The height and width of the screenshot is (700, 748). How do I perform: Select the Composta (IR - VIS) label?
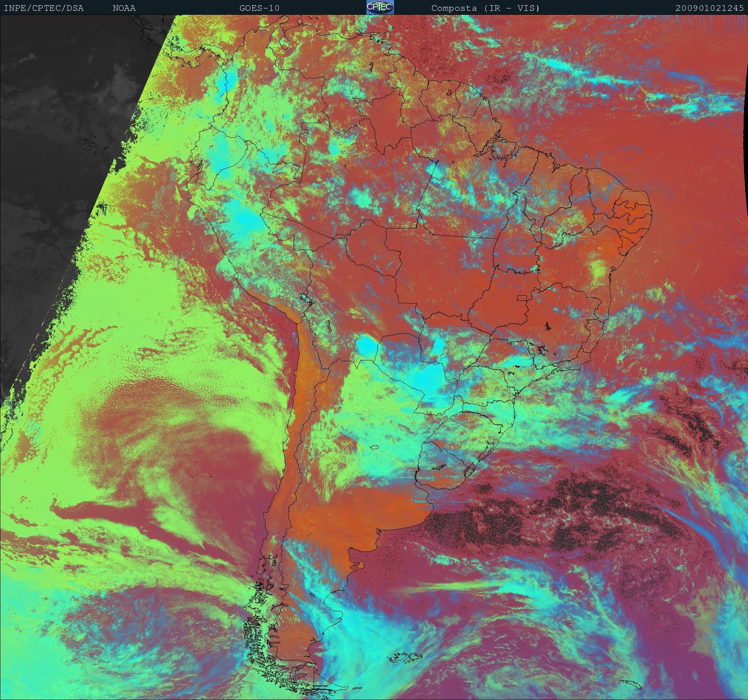tap(486, 8)
